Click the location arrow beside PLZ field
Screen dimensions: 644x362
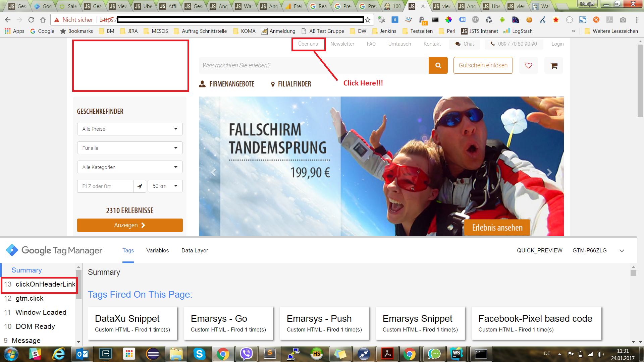tap(140, 186)
